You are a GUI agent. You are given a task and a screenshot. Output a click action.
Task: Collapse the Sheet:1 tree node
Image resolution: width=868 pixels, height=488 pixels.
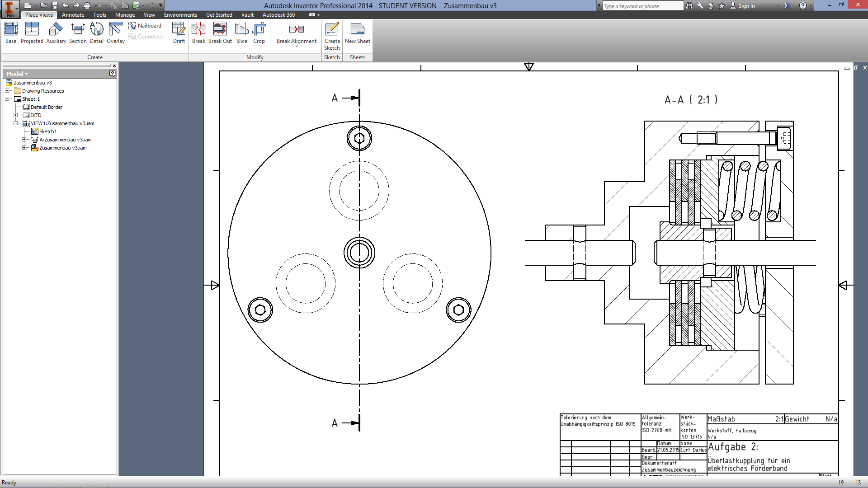click(7, 99)
